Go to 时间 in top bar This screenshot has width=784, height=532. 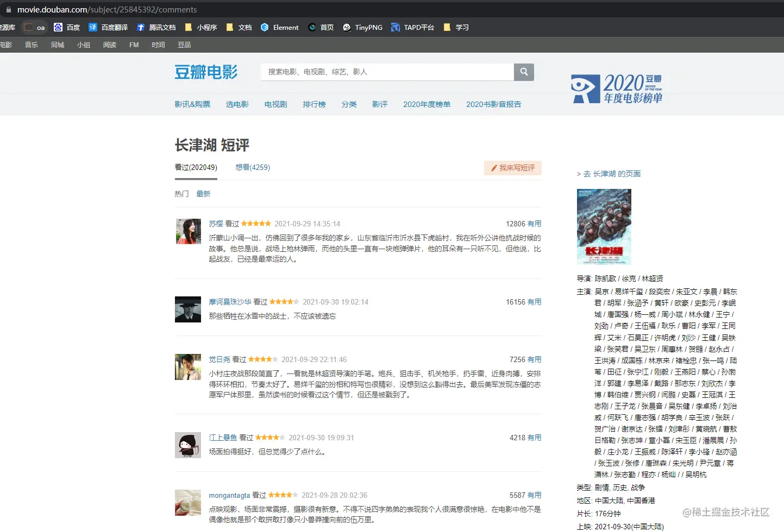(158, 45)
